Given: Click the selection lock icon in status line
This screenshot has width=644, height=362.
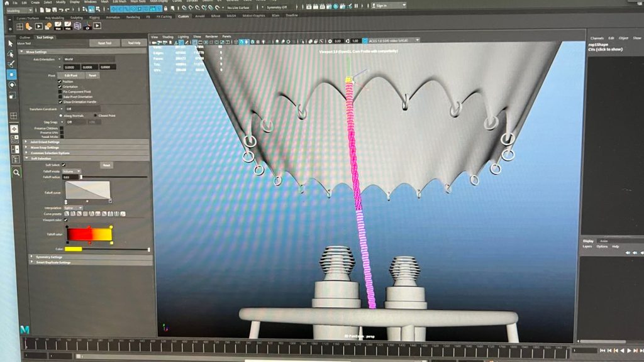Looking at the screenshot, I should point(165,8).
